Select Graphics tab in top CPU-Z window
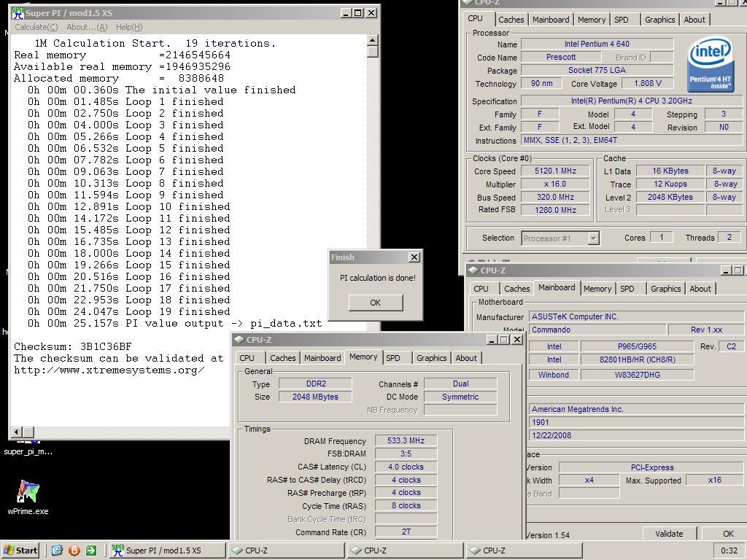Image resolution: width=747 pixels, height=560 pixels. click(659, 20)
